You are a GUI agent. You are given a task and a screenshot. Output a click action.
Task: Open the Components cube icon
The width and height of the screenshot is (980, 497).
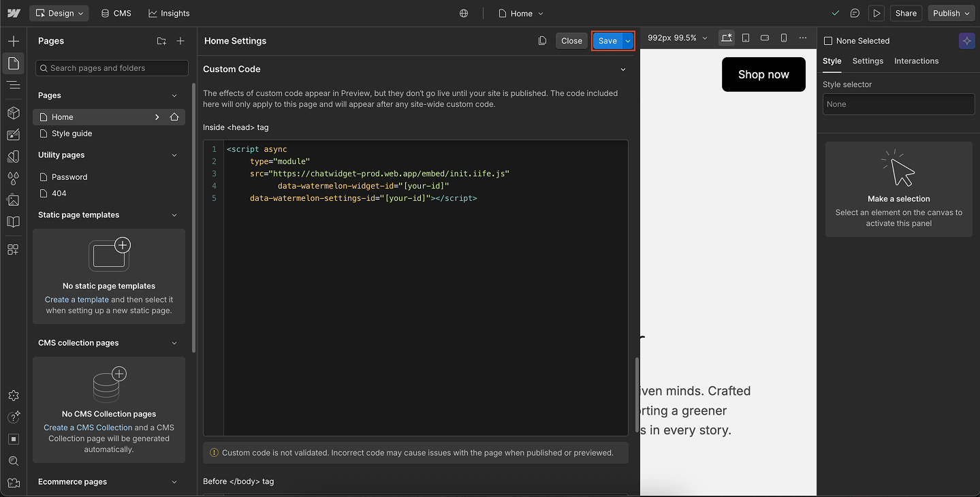point(13,113)
